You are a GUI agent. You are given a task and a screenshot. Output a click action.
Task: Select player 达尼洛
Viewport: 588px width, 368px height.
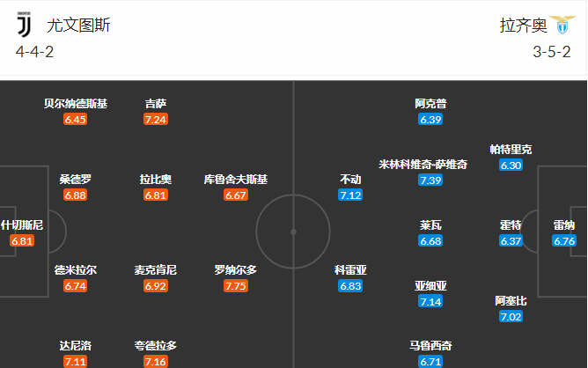(76, 346)
